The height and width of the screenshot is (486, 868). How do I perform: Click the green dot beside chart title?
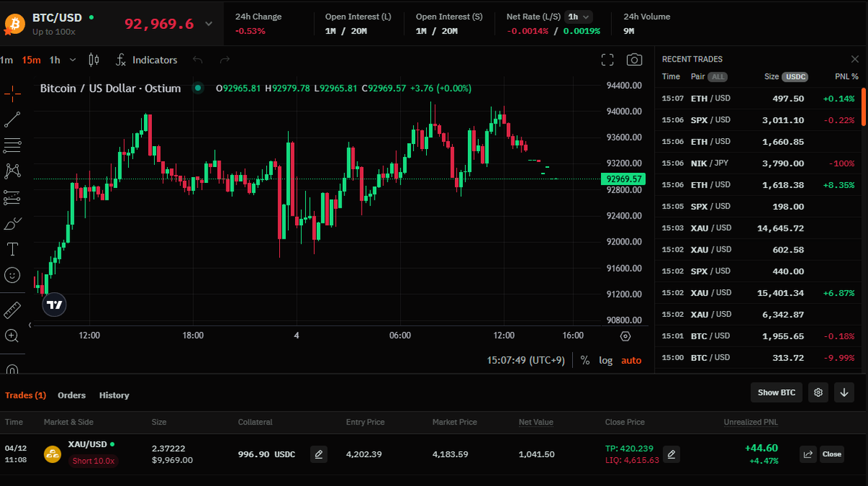(x=197, y=88)
